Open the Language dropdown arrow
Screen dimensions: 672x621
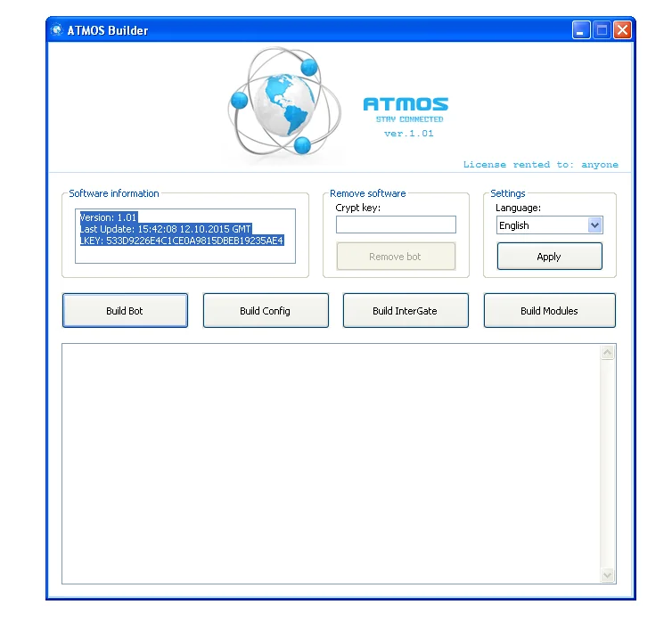tap(595, 225)
